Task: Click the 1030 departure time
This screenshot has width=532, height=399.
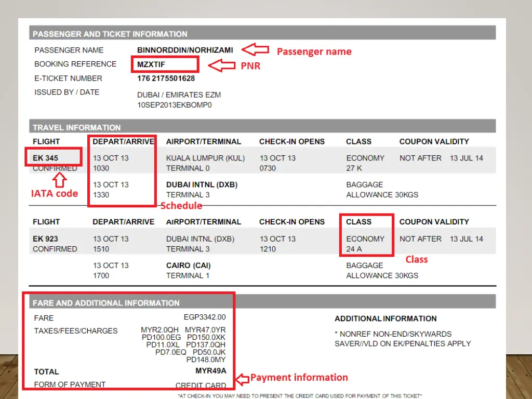Action: tap(101, 168)
